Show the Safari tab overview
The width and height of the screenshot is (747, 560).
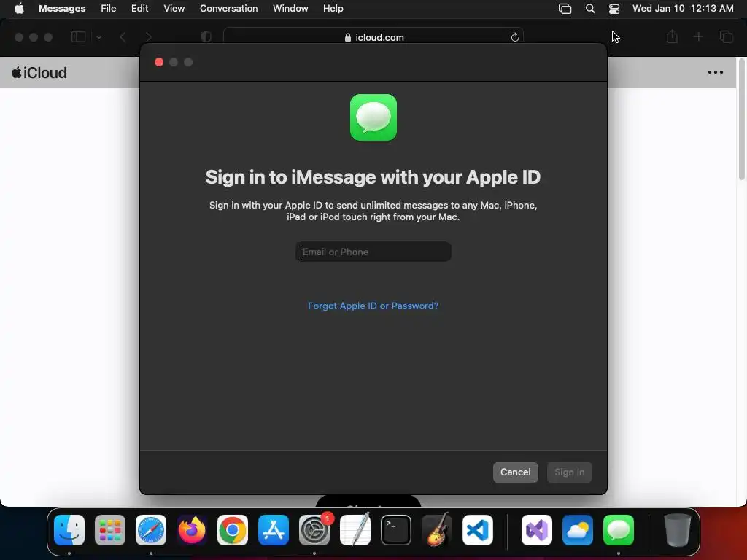726,36
